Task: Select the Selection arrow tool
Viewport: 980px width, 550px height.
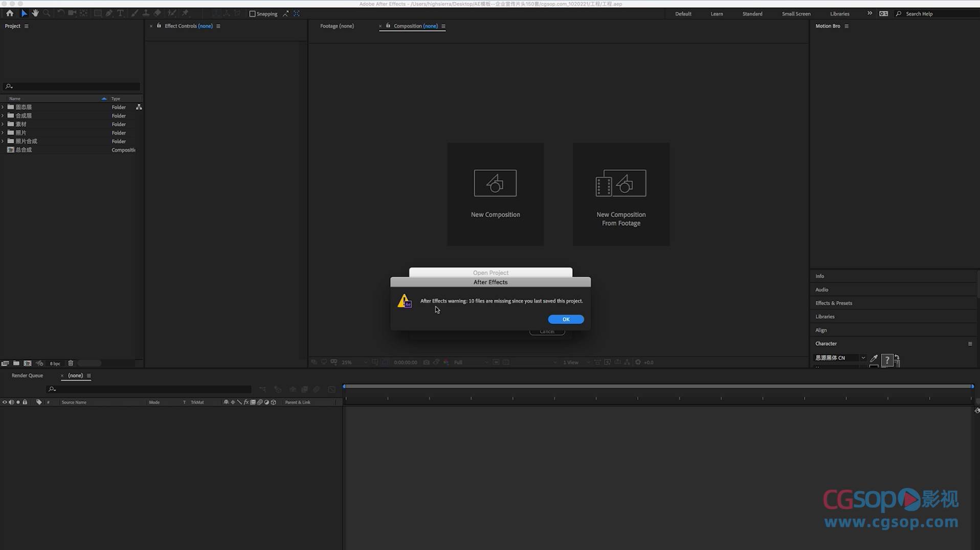Action: 24,13
